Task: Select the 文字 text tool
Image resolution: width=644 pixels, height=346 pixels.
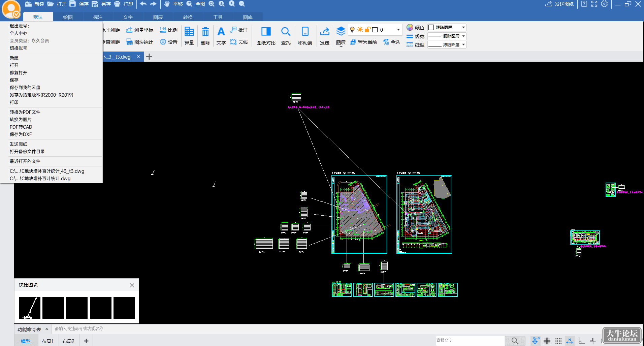Action: 221,35
